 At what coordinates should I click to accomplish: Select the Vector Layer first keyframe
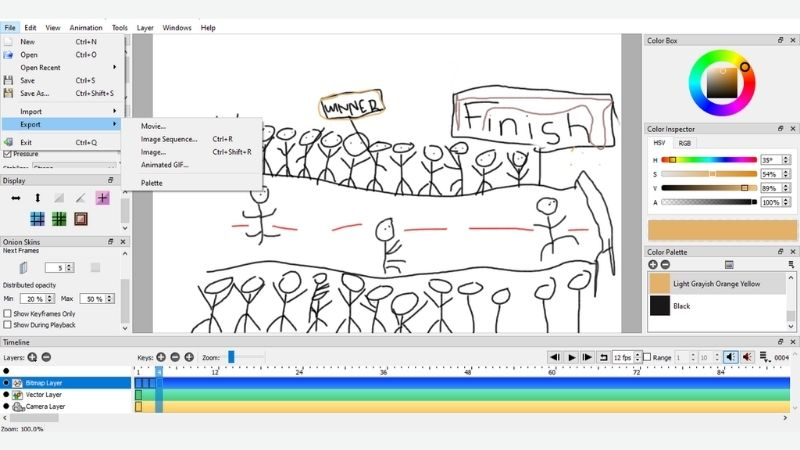138,394
